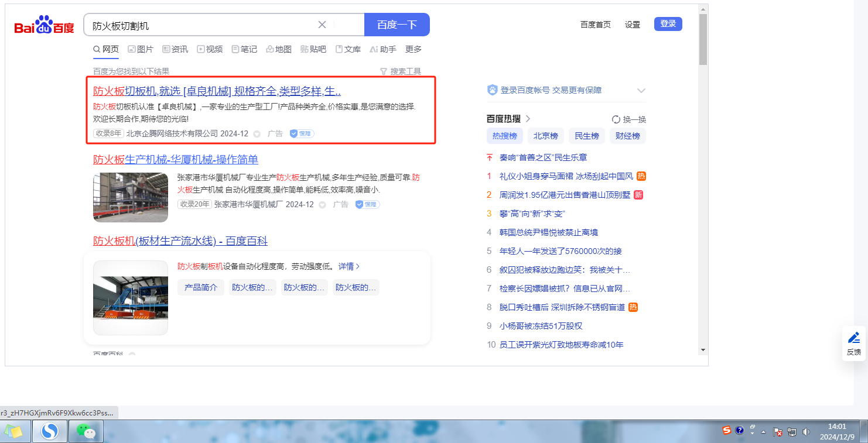Open hot search 员工误开紫光灯致地板寿命减10年

coord(562,345)
